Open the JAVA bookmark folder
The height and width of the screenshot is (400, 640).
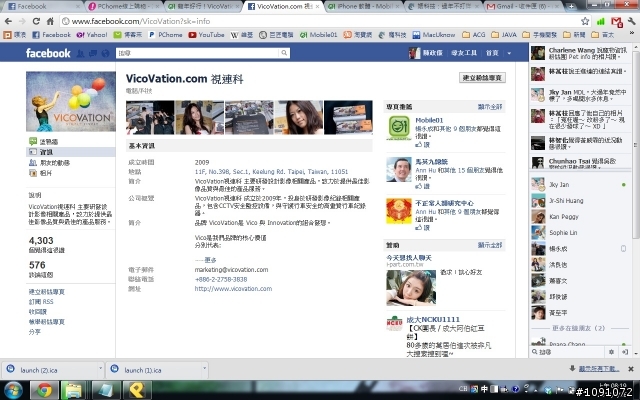coord(504,35)
